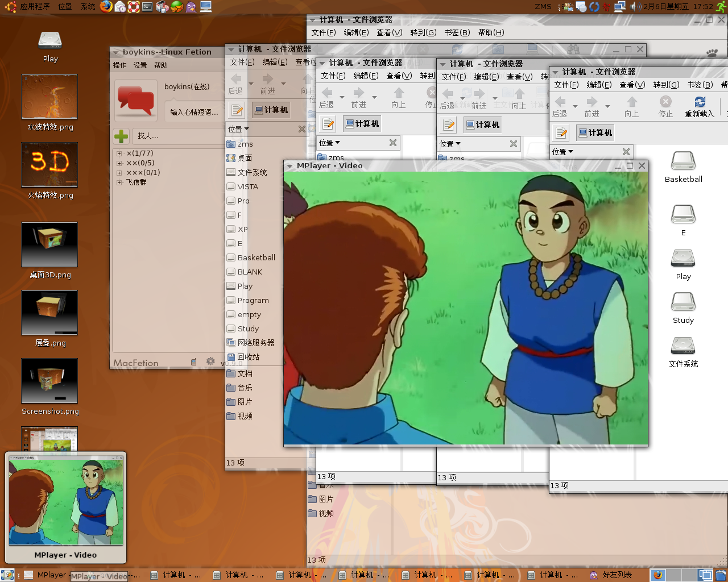
Task: Open the Pidgin purple bird launcher
Action: pyautogui.click(x=191, y=6)
